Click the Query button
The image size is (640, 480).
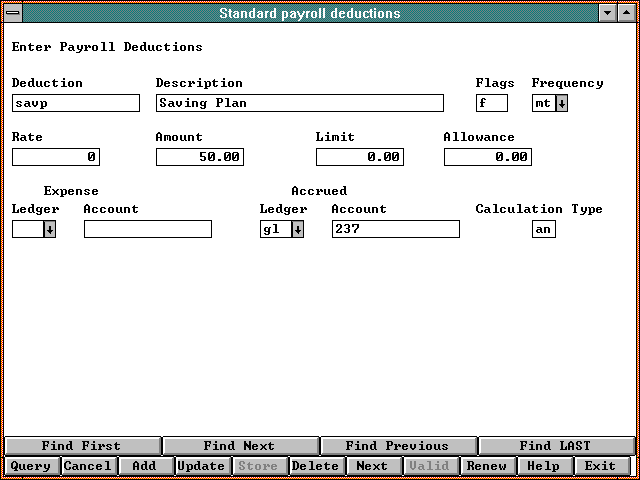click(x=31, y=466)
